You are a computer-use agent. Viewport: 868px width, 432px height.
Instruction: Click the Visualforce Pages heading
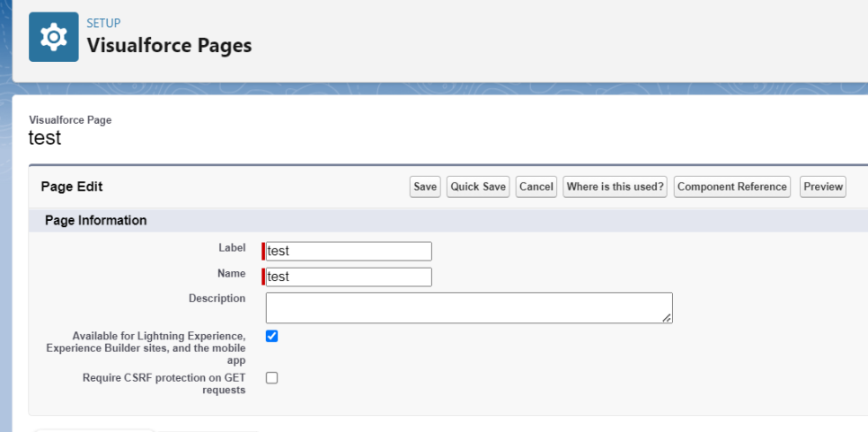pyautogui.click(x=169, y=45)
